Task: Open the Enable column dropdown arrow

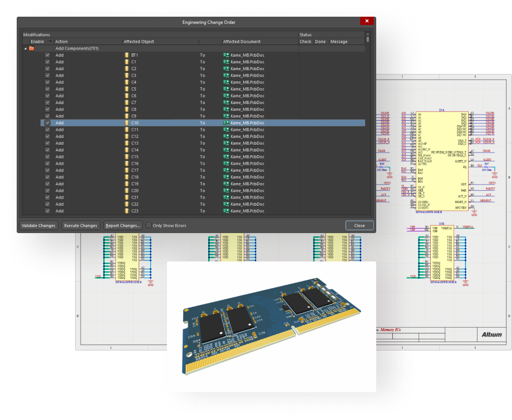Action: [50, 42]
